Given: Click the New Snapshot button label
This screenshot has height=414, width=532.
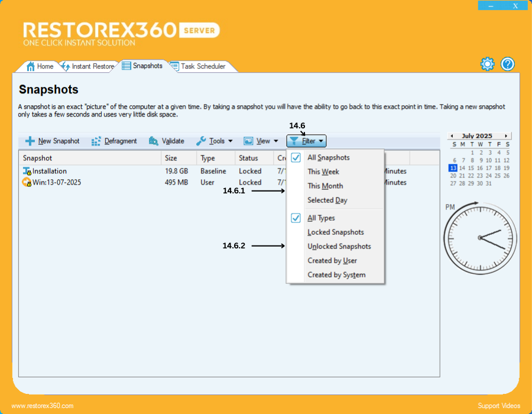Looking at the screenshot, I should click(x=59, y=141).
